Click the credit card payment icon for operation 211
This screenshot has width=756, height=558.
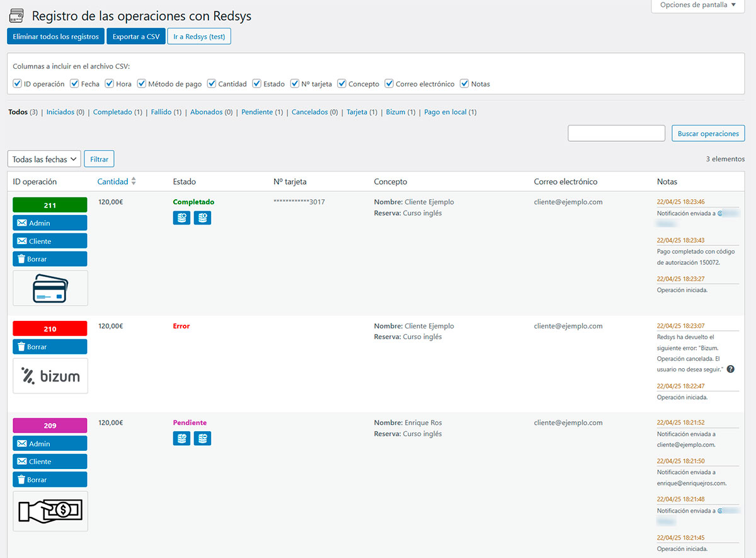pyautogui.click(x=50, y=288)
